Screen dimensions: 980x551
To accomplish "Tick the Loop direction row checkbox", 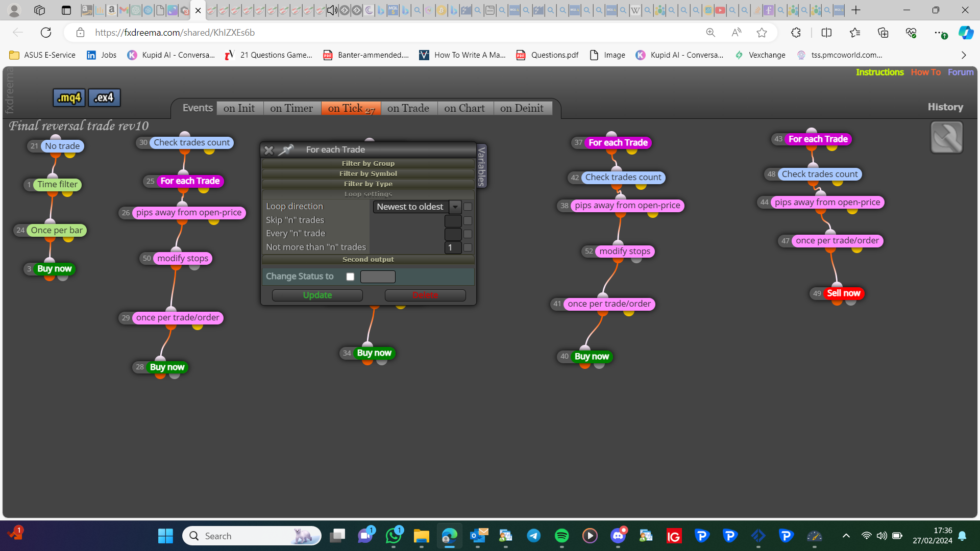I will (x=468, y=207).
